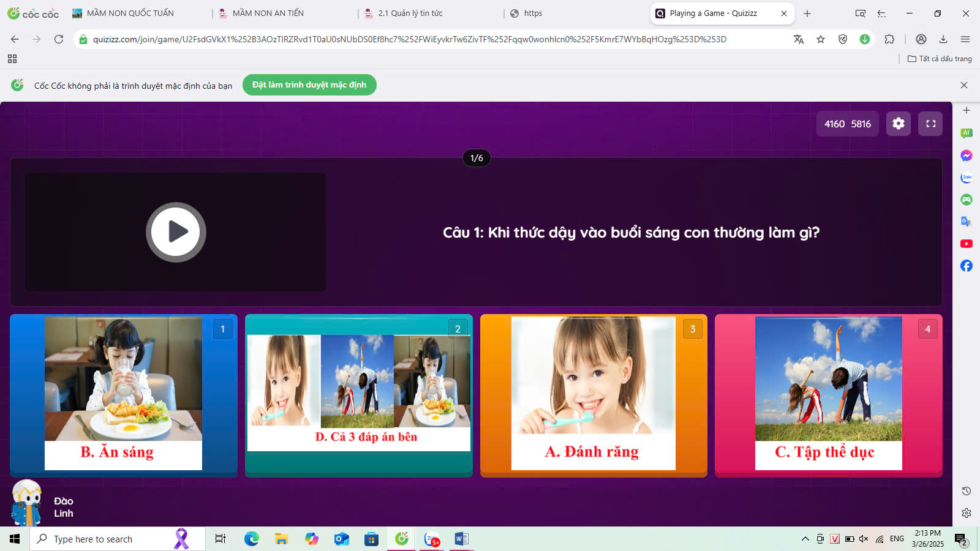Click Đặt làm trình duyệt mặc định button
The image size is (980, 551).
tap(309, 85)
